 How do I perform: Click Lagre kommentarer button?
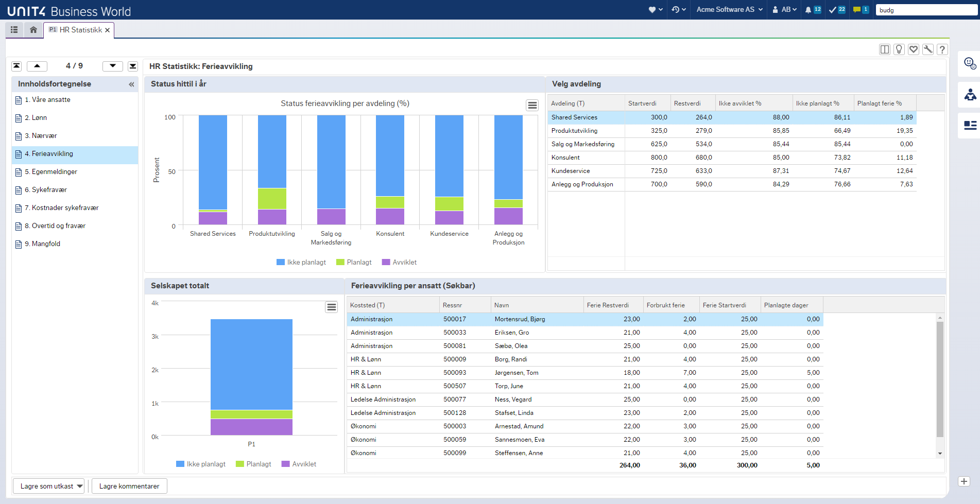click(x=129, y=486)
